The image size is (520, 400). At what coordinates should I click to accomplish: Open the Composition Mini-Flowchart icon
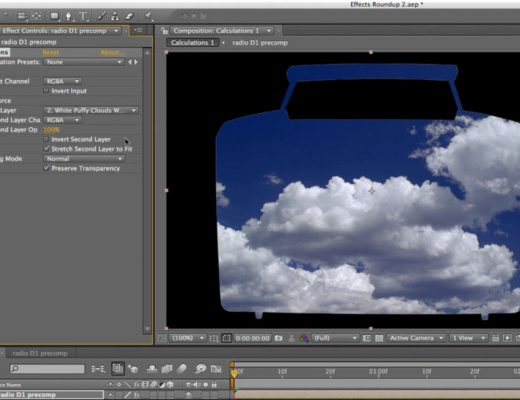pos(98,369)
